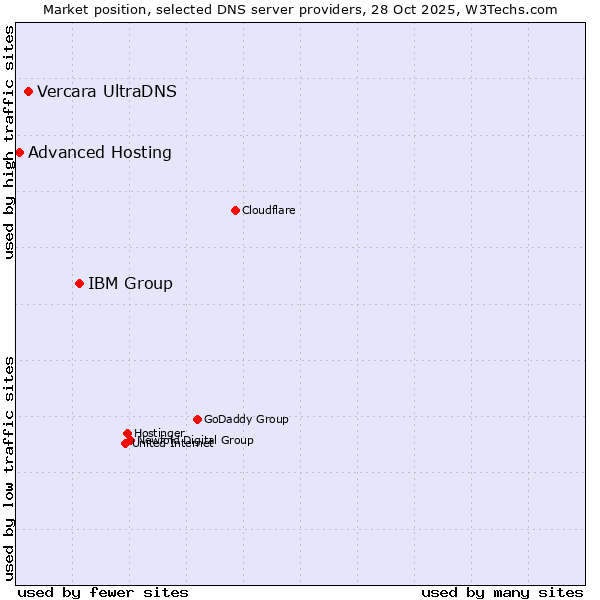Click the Hostinger red data point
600x600 pixels.
pos(127,433)
